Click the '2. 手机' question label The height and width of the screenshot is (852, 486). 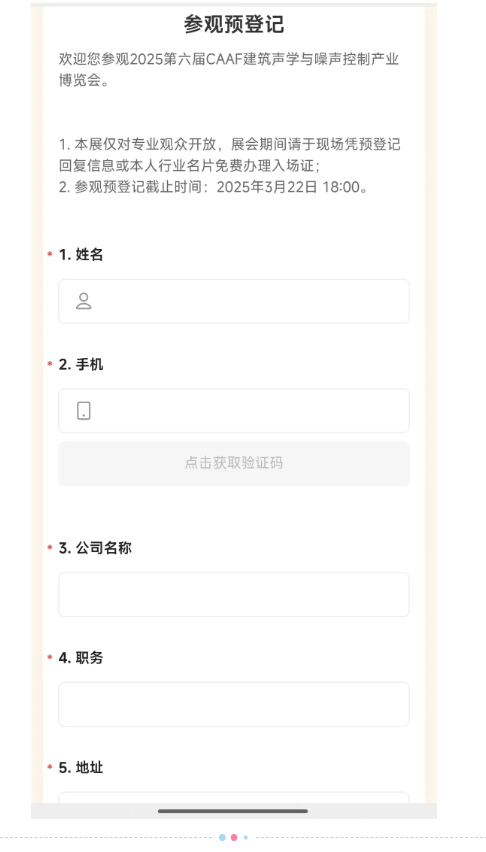[x=81, y=365]
